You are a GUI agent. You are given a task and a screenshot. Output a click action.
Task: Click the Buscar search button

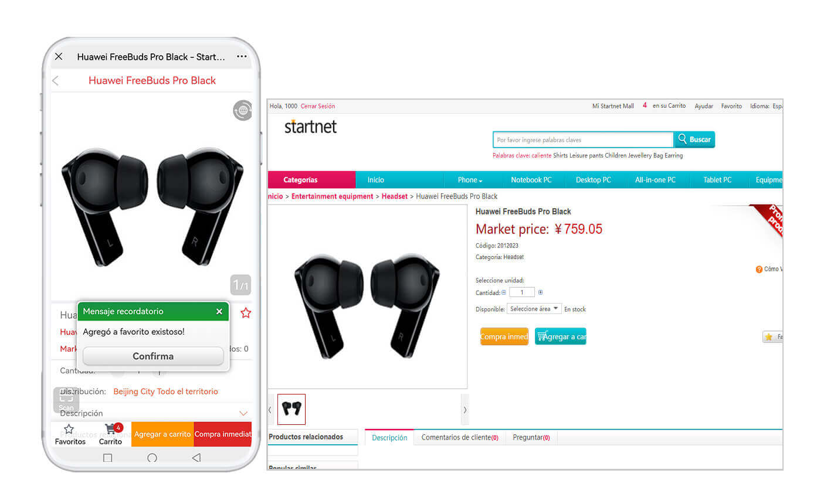694,139
